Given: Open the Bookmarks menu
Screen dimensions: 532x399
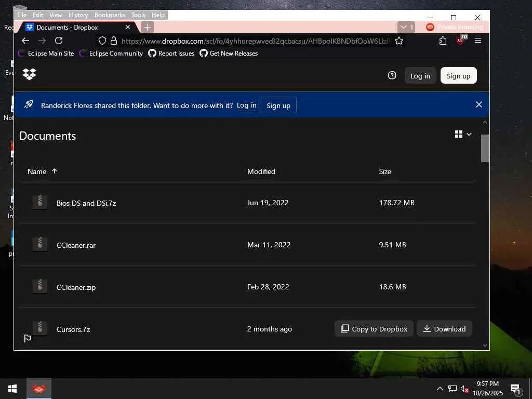Looking at the screenshot, I should coord(110,15).
